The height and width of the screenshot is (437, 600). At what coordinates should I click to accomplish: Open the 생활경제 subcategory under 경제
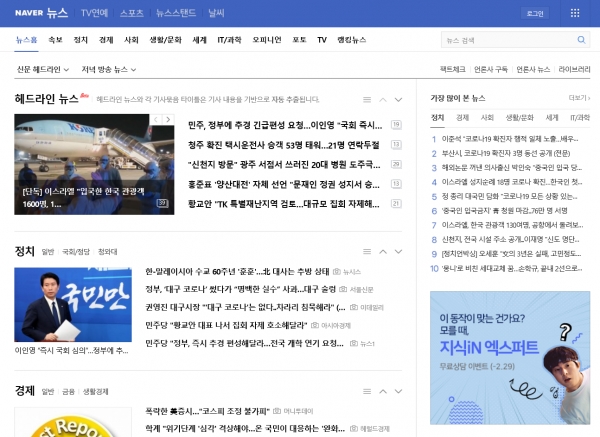[96, 391]
